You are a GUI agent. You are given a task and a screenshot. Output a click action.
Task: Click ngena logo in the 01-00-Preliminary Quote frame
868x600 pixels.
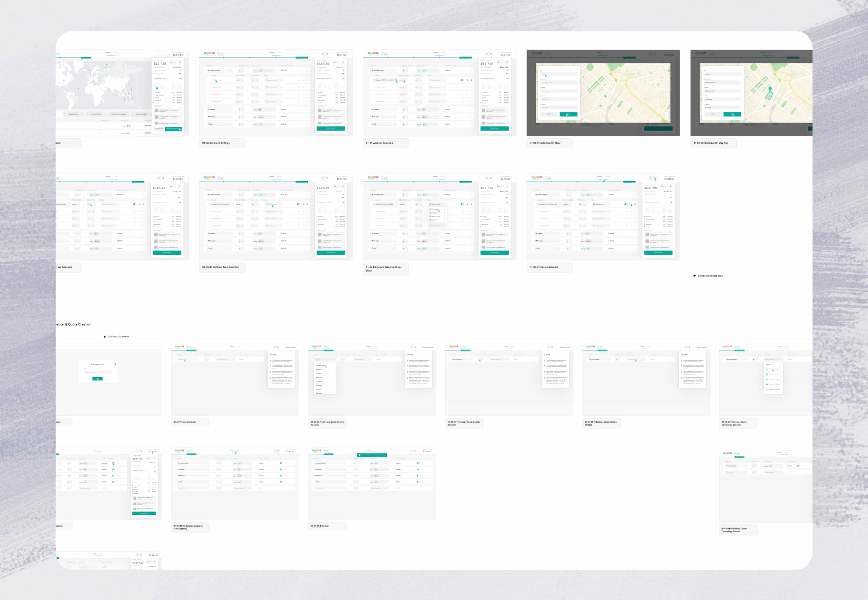click(180, 346)
